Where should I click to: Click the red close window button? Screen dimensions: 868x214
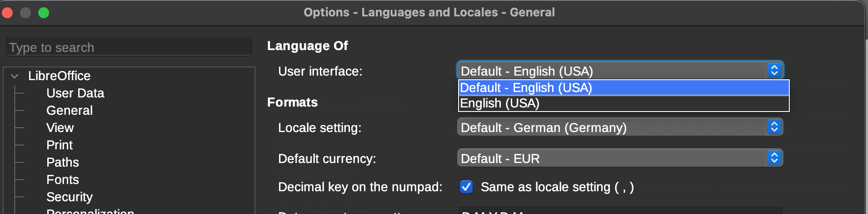pos(7,13)
